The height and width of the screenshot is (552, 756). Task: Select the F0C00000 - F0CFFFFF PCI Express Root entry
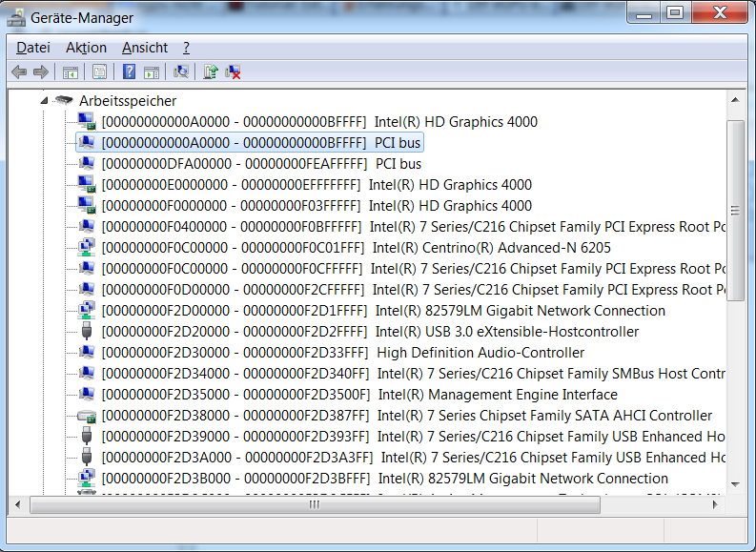tap(413, 269)
